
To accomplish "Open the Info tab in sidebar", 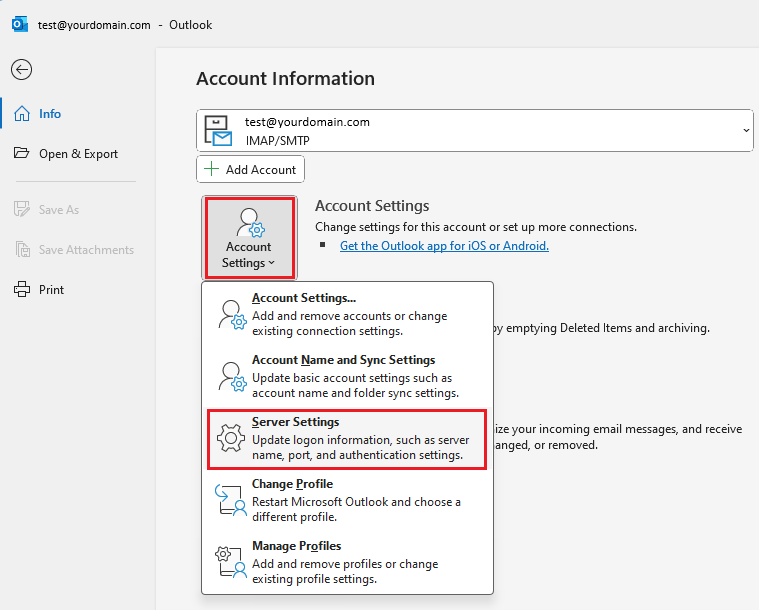I will coord(50,114).
